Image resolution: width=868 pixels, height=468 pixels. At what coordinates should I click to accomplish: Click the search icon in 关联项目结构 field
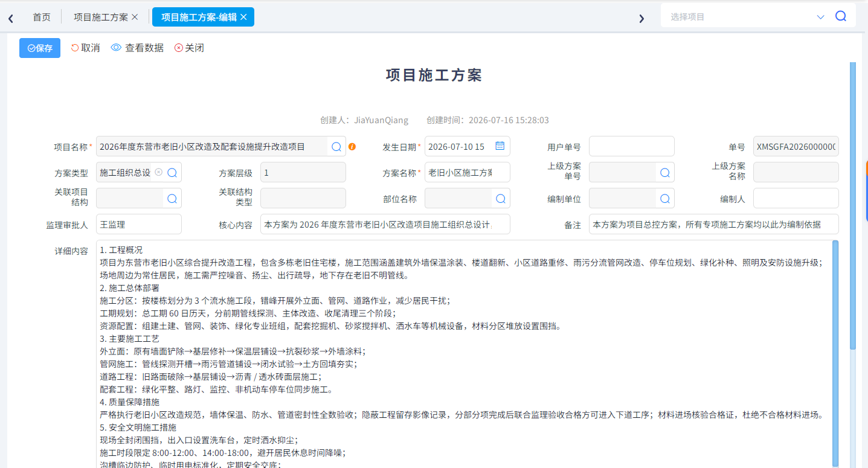tap(172, 199)
